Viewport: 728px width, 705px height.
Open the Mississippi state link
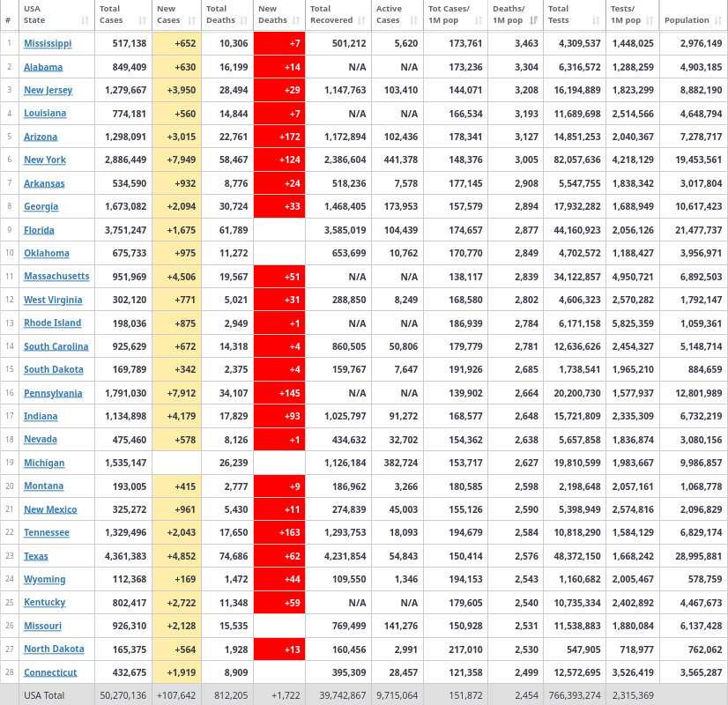48,43
